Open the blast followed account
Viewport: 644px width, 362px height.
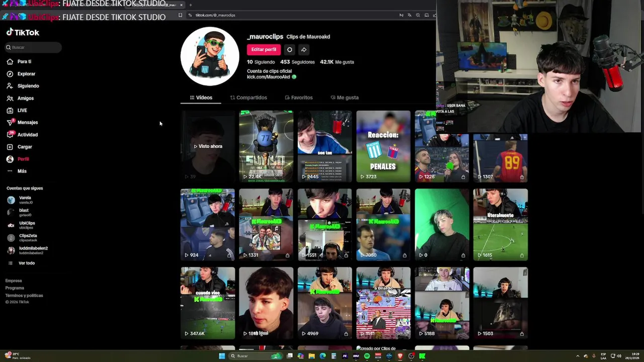pos(19,212)
